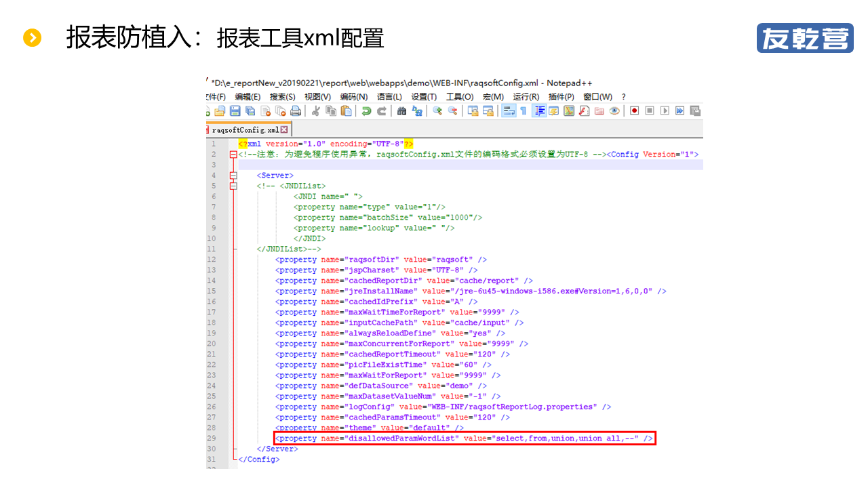Image resolution: width=868 pixels, height=488 pixels.
Task: Open the Function List toolbar icon
Action: (584, 111)
